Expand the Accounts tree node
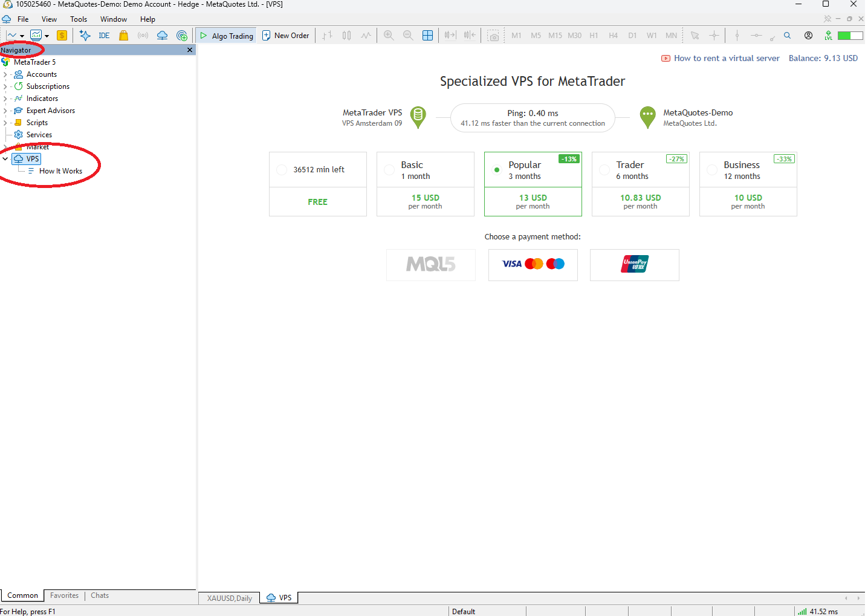This screenshot has width=868, height=616. (5, 74)
